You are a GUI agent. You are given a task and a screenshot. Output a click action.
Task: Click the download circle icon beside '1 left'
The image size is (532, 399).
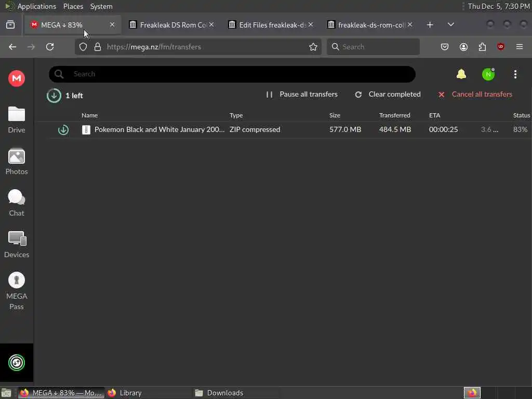click(x=54, y=96)
